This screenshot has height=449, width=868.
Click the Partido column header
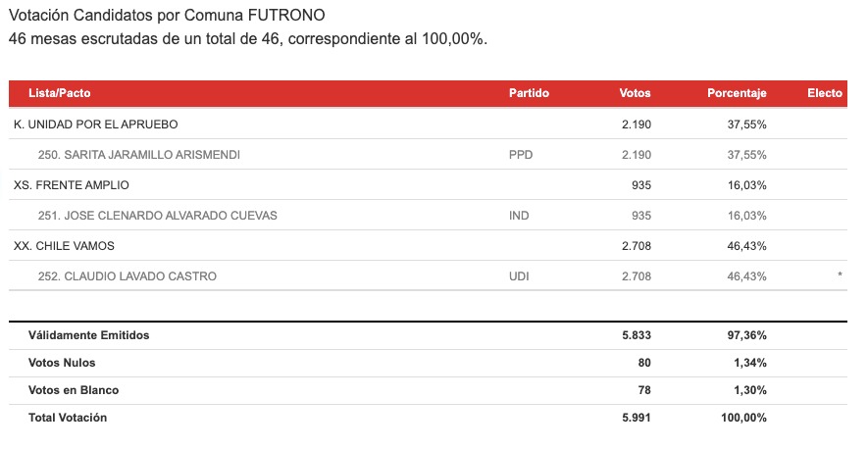(529, 93)
